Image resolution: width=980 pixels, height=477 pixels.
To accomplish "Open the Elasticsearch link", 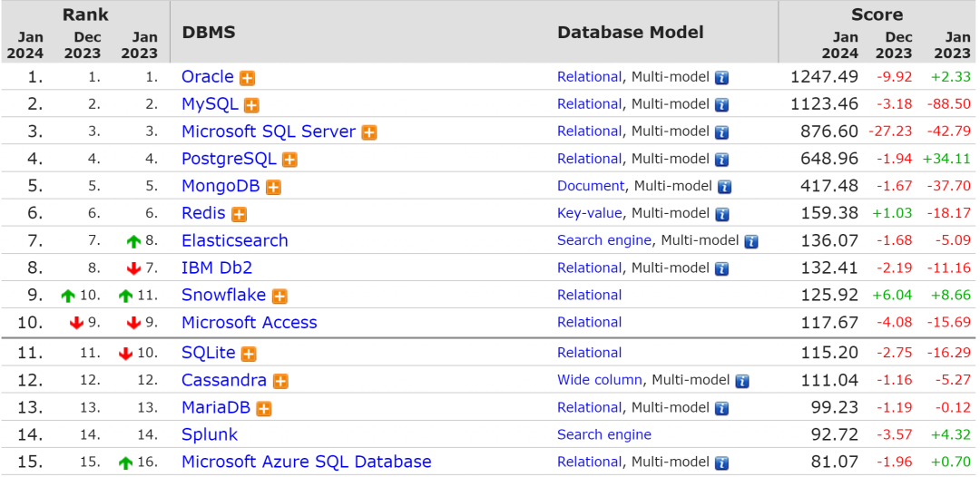I will coord(235,240).
